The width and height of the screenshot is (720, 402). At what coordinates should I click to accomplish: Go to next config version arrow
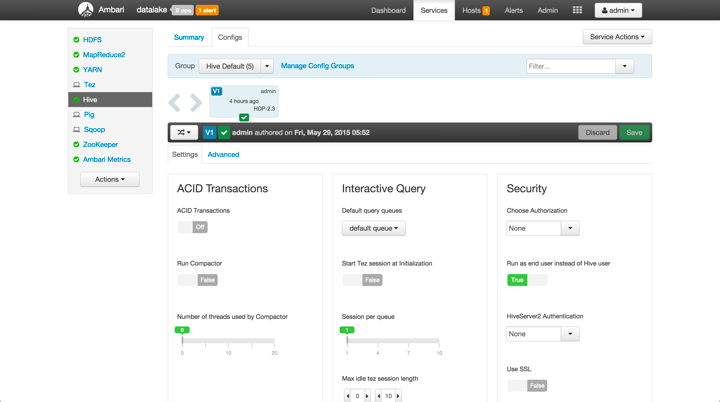point(196,102)
